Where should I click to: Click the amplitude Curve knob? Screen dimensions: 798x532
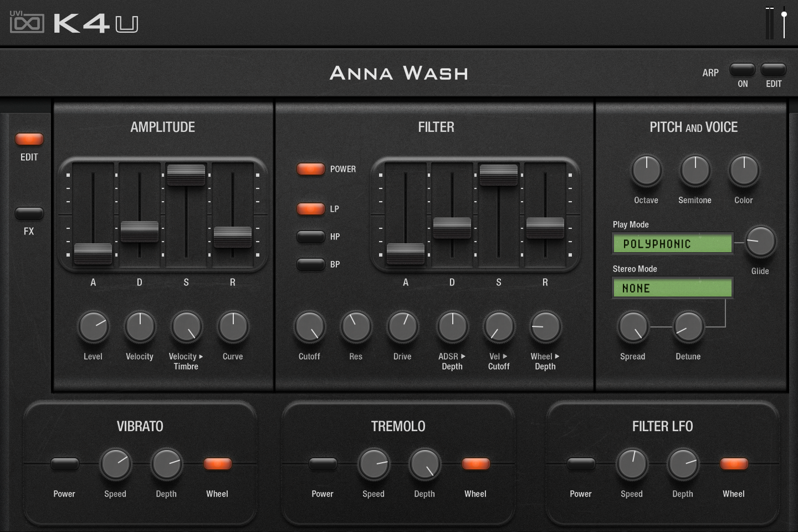pos(232,327)
